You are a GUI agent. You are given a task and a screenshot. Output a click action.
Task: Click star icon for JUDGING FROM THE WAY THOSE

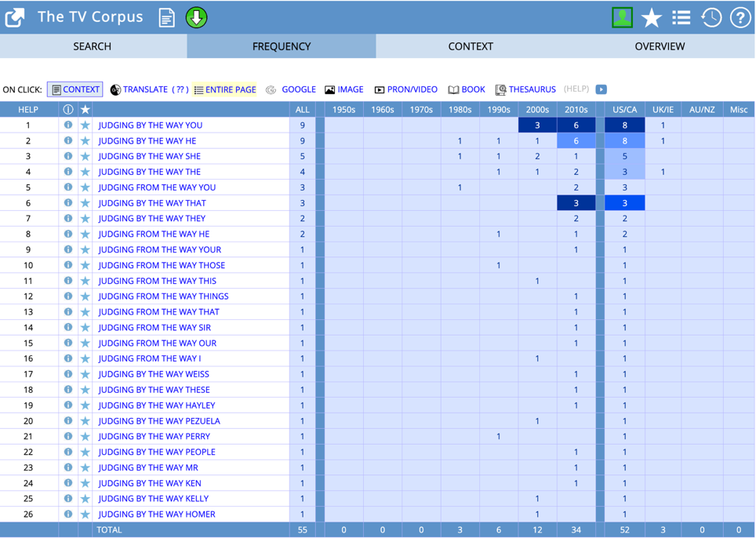point(85,265)
